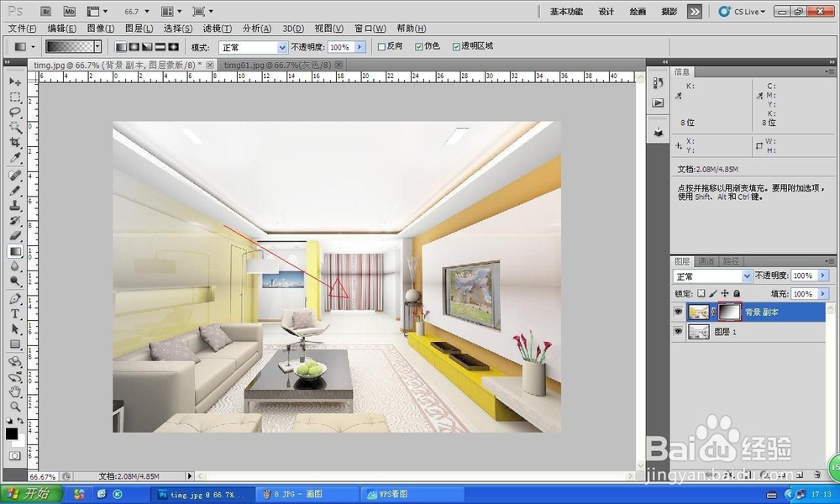840x504 pixels.
Task: Open the layer fill slider arrow
Action: point(823,293)
